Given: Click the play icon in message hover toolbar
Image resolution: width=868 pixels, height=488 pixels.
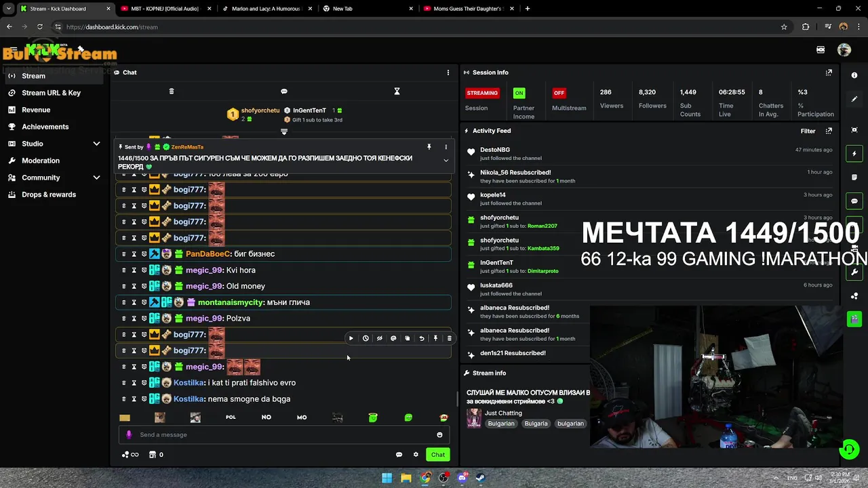Looking at the screenshot, I should click(351, 338).
